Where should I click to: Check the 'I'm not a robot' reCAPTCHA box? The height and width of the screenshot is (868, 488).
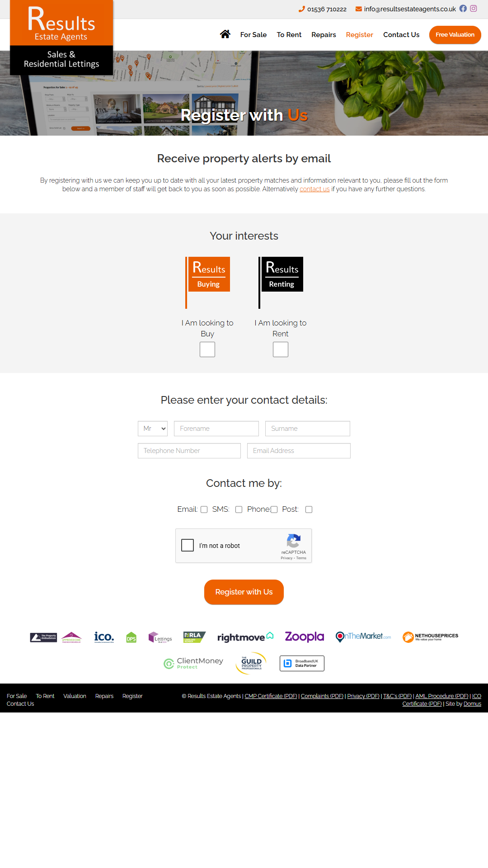coord(187,546)
